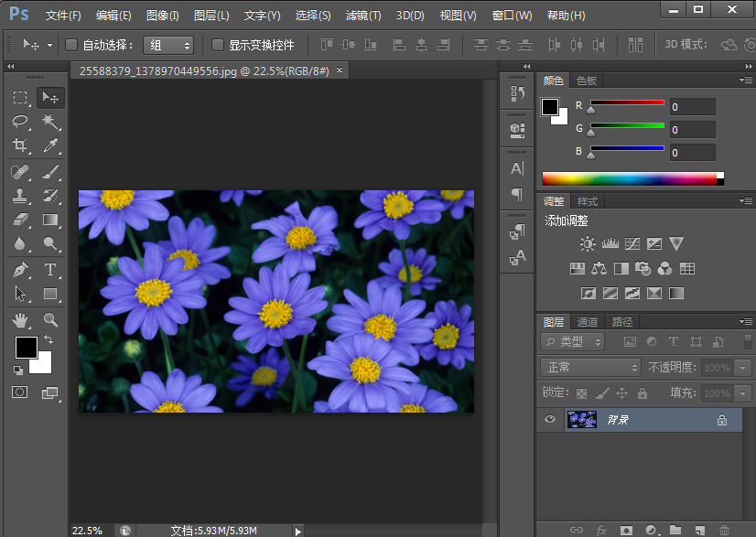This screenshot has height=537, width=756.
Task: Click the foreground color swatch in toolbox
Action: [x=26, y=347]
